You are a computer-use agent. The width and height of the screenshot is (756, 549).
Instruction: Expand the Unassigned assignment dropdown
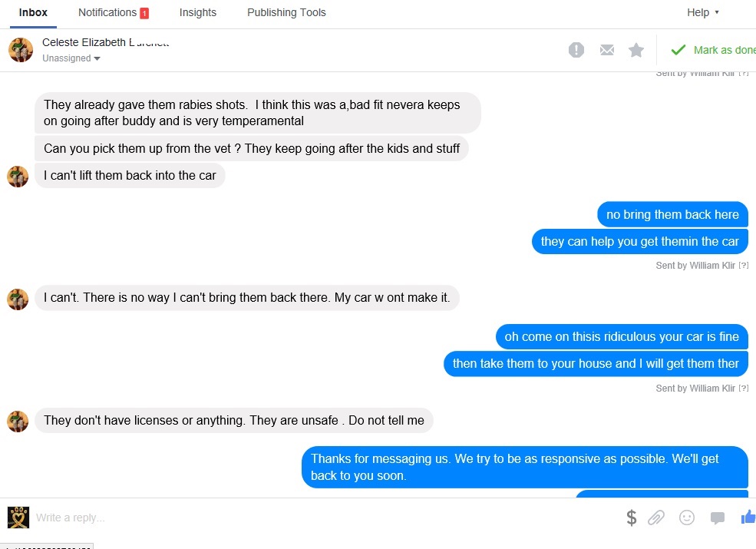click(x=71, y=58)
